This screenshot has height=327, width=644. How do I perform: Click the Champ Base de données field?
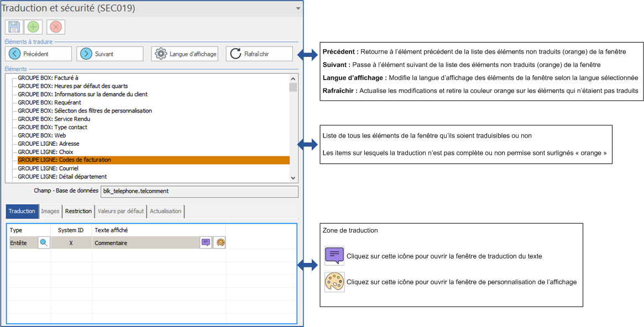point(199,191)
